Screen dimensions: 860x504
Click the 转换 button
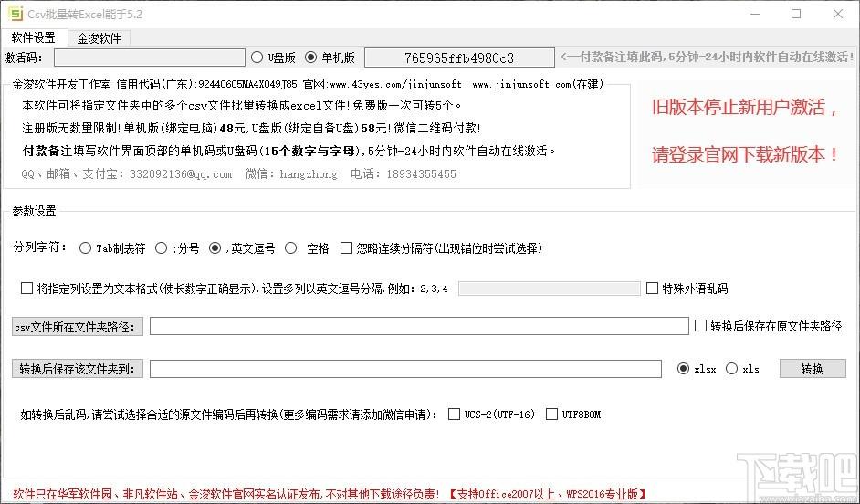813,369
